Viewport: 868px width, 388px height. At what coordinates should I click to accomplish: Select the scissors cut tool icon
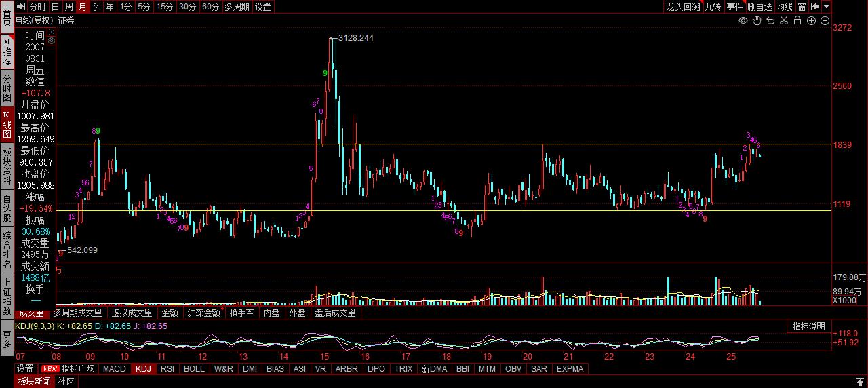click(784, 21)
